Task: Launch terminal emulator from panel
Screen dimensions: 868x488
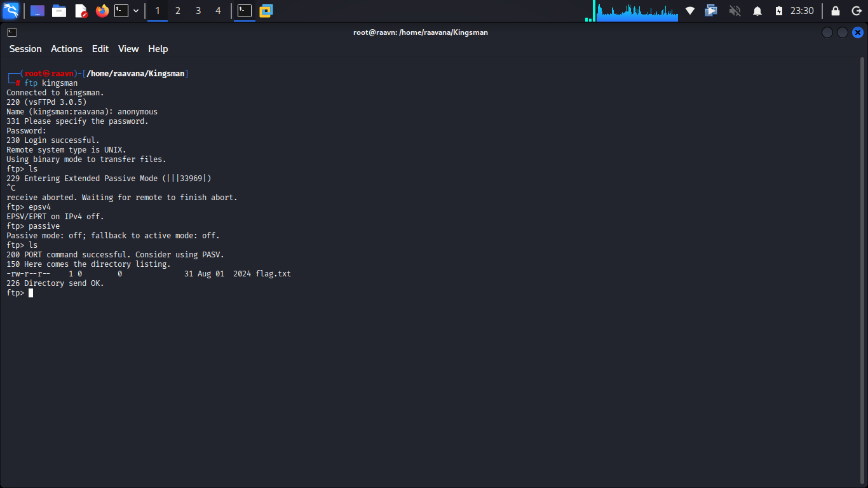Action: pos(121,11)
